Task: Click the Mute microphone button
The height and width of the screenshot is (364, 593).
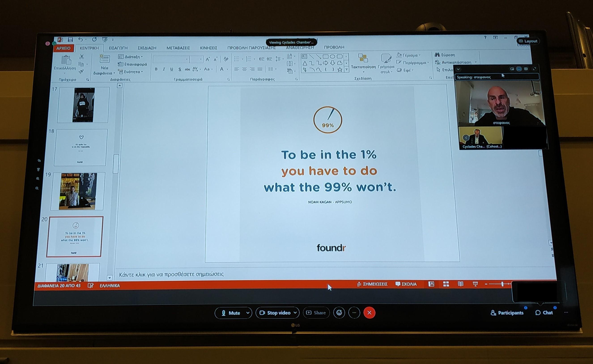Action: click(x=231, y=313)
